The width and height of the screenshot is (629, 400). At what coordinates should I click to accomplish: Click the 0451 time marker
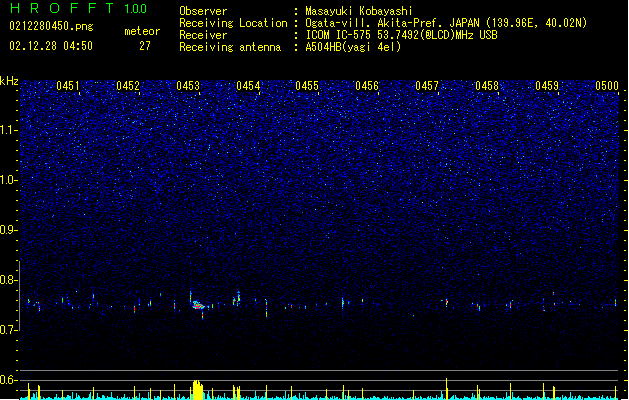pyautogui.click(x=68, y=86)
